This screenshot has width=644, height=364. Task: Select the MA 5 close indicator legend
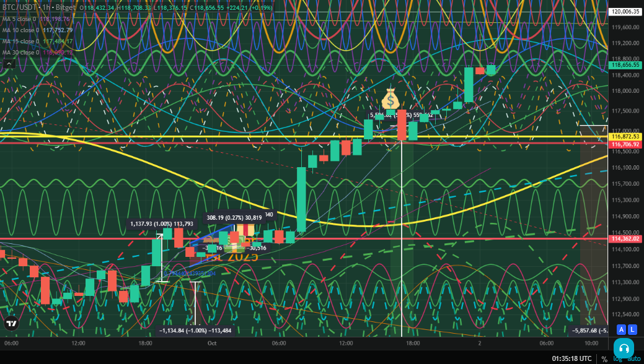coord(19,19)
